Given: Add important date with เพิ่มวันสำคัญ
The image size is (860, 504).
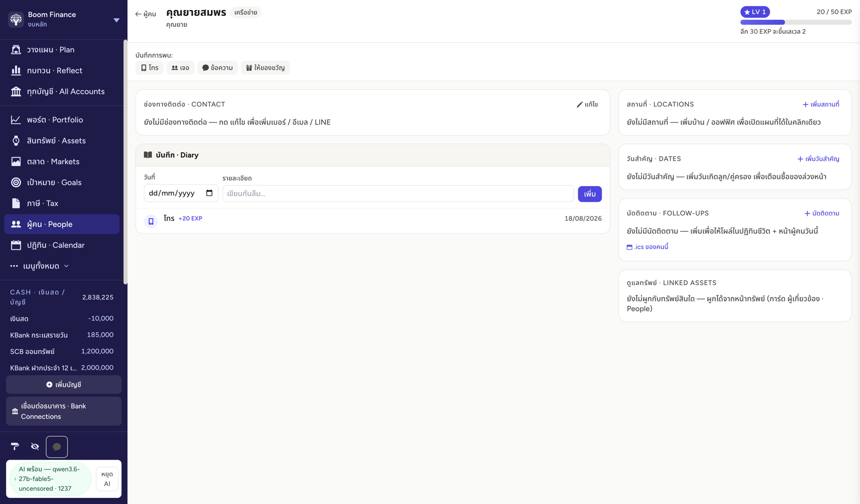Looking at the screenshot, I should coord(818,159).
